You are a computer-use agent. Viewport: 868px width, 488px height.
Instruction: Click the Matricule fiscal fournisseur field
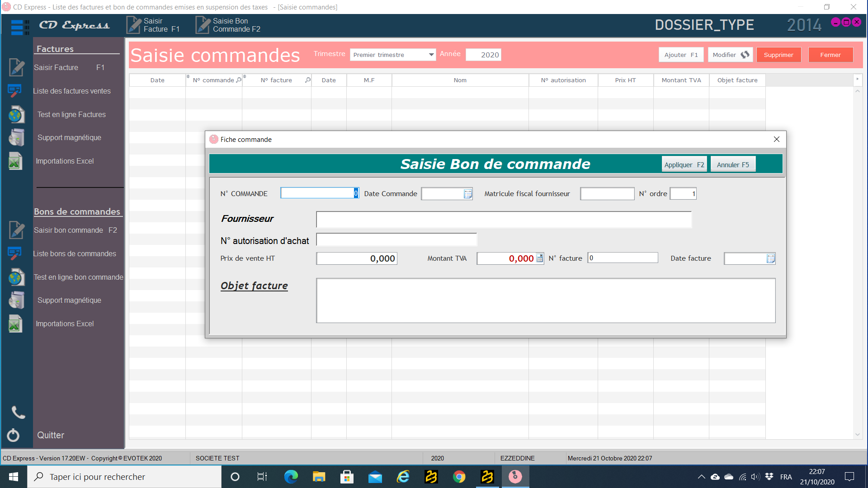point(607,194)
